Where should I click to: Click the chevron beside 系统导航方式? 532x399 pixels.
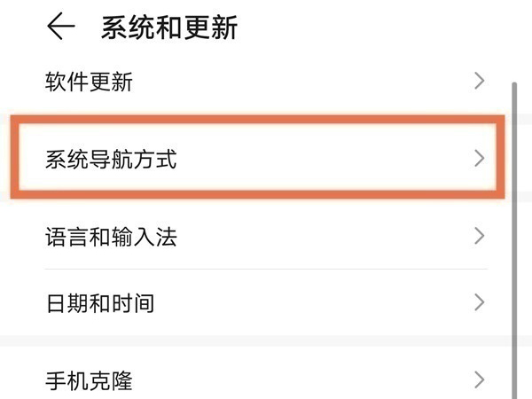(x=480, y=159)
